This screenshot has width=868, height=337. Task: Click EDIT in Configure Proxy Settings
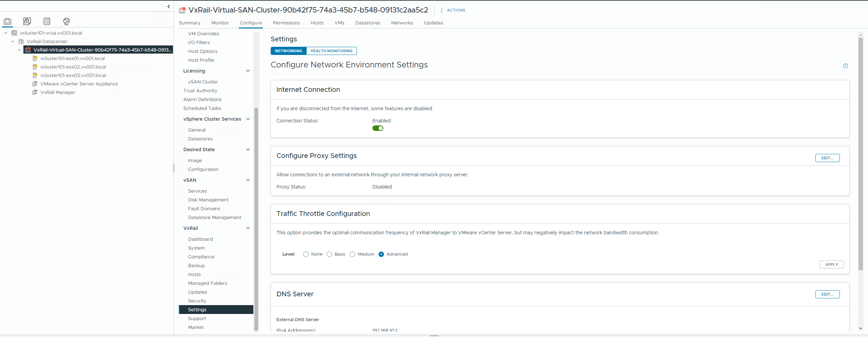click(827, 158)
